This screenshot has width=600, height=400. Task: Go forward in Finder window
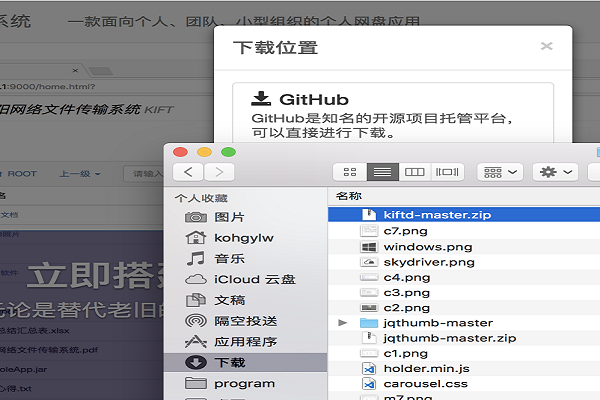(x=219, y=172)
